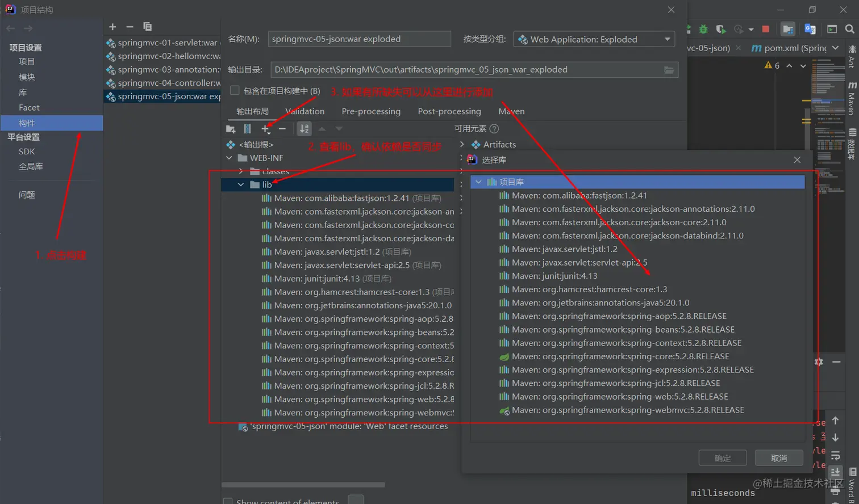
Task: Click soft-wrap icon in console toolbar
Action: (x=835, y=455)
